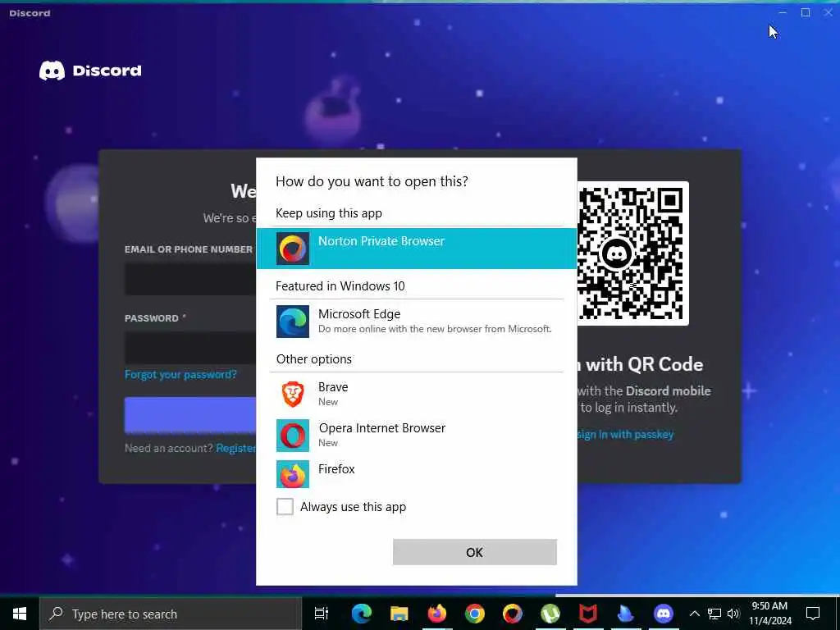Open Norton Private Browser from taskbar
The image size is (840, 630).
click(x=513, y=614)
